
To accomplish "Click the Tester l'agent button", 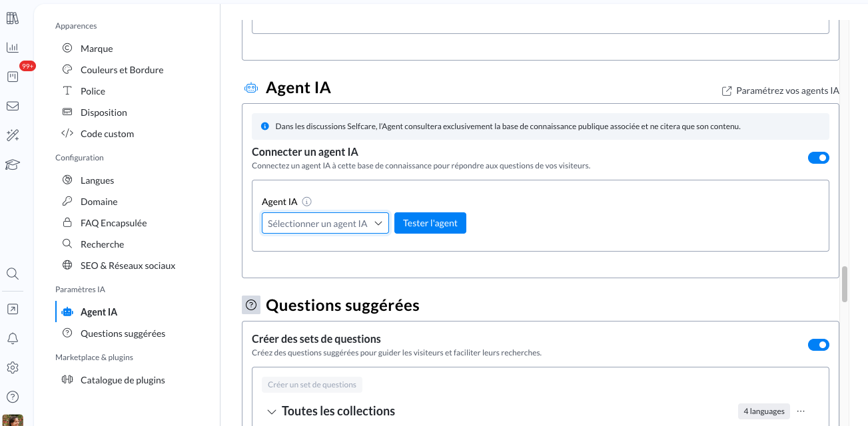I will coord(430,223).
